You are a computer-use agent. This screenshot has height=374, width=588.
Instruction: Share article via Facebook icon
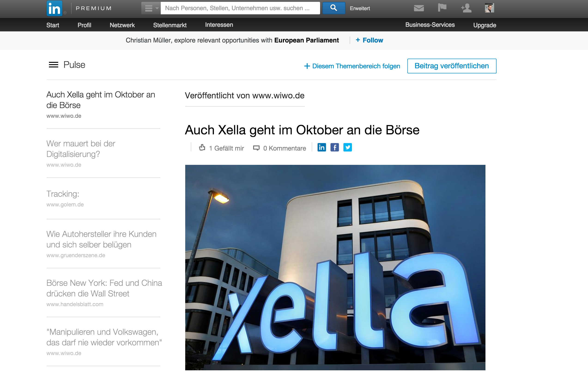click(335, 148)
